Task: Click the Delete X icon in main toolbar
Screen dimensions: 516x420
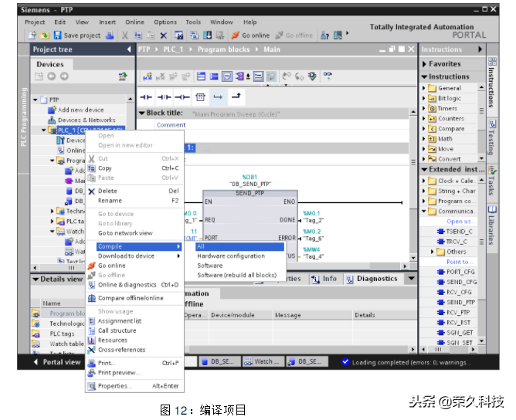Action: (x=164, y=36)
